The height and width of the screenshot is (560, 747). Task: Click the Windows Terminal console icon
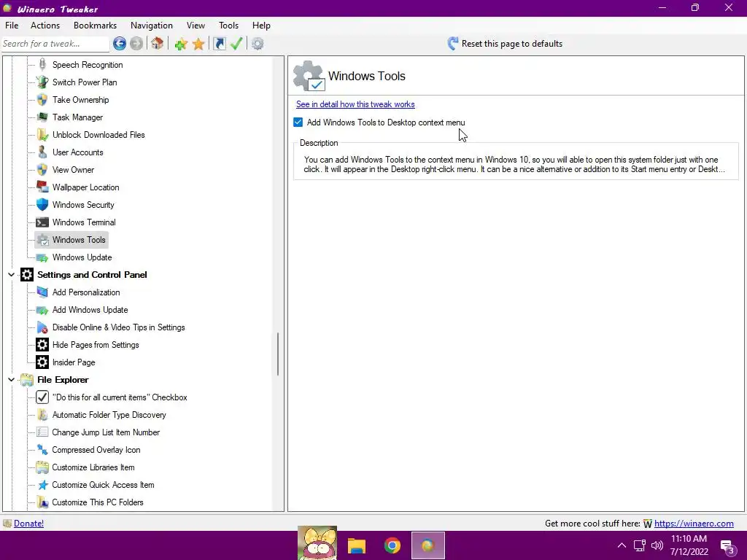(42, 222)
